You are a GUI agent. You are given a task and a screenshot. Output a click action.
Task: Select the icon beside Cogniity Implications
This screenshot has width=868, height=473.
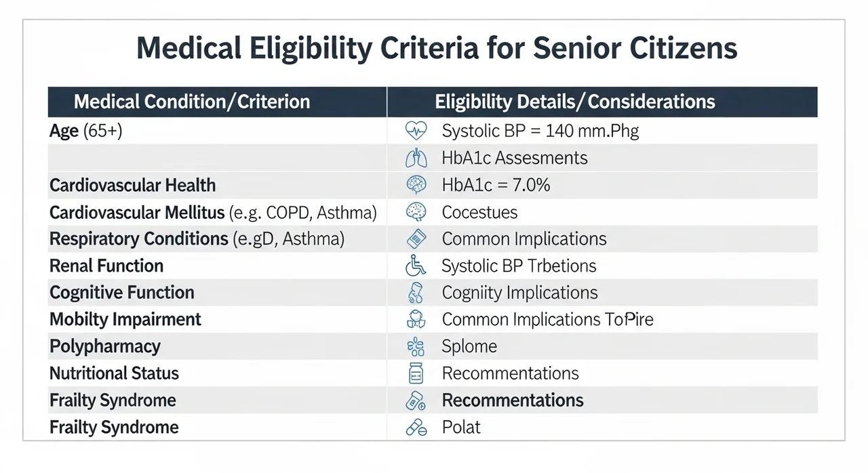pos(415,293)
